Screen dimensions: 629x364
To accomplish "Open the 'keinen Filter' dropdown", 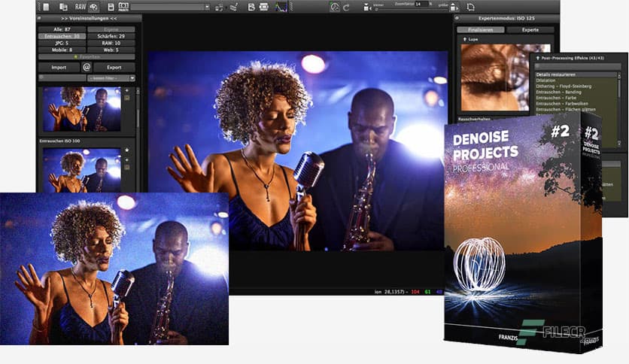I will (x=111, y=78).
